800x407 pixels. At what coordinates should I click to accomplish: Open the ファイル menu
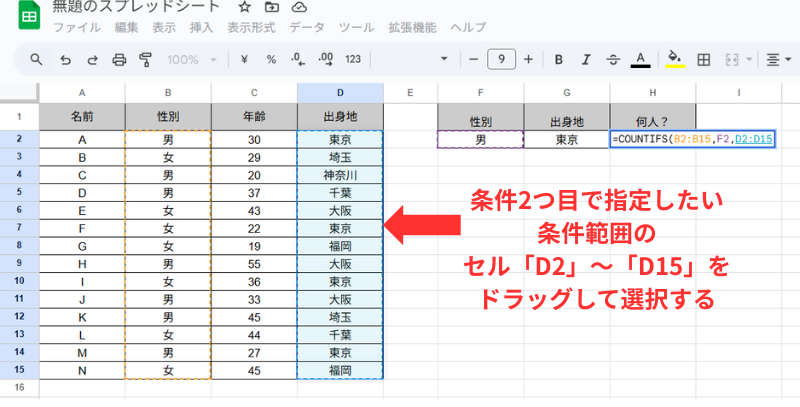click(77, 28)
